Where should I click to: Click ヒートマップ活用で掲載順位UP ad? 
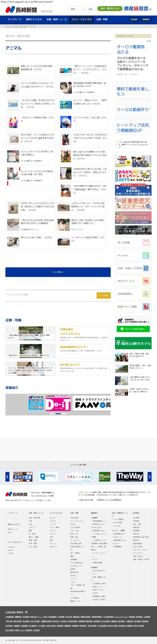133,128
